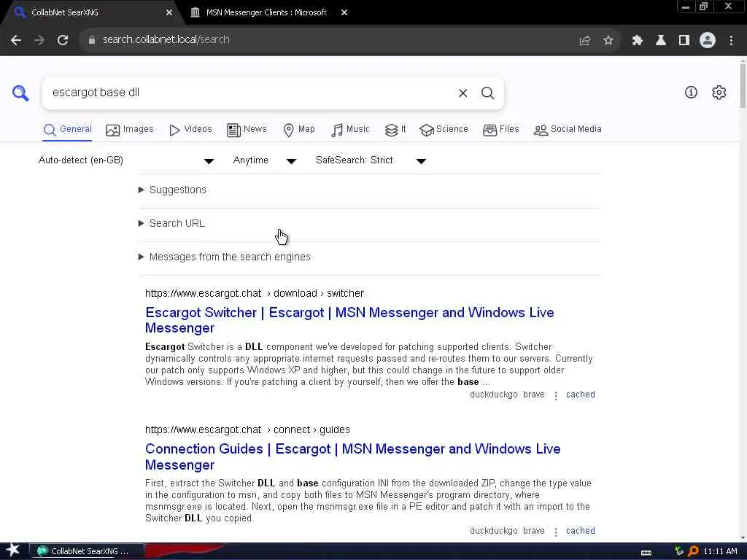The image size is (747, 560).
Task: Click the SearXNG magnifier logo
Action: [x=20, y=93]
